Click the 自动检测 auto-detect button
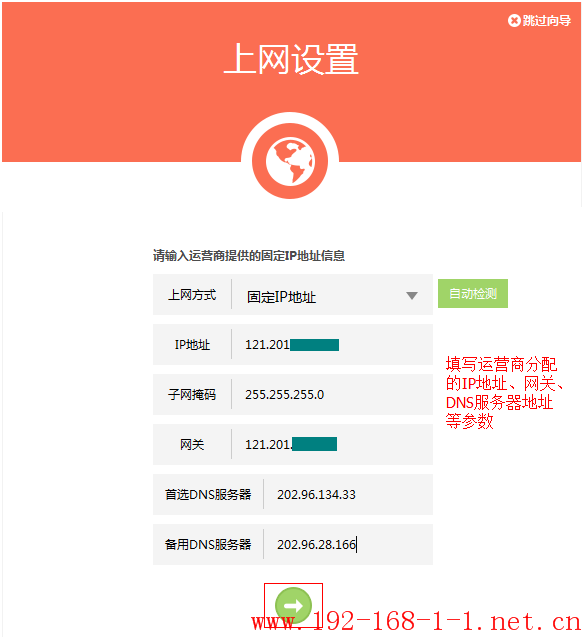Image resolution: width=584 pixels, height=637 pixels. (473, 294)
